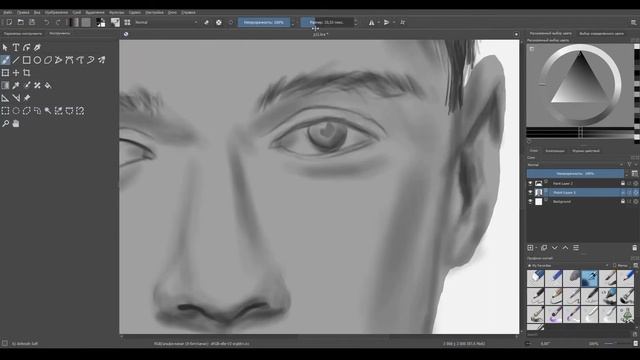
Task: Select the Rectangular Selection tool
Action: click(5, 111)
